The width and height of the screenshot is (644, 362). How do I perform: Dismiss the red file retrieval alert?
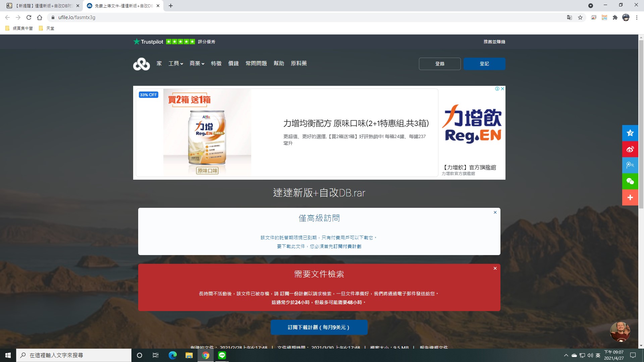point(495,268)
